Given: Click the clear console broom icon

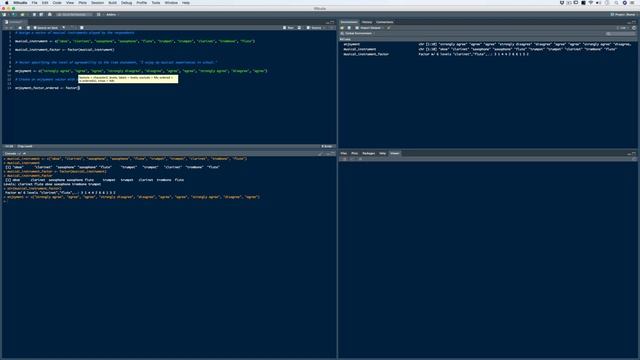Looking at the screenshot, I should pos(320,154).
